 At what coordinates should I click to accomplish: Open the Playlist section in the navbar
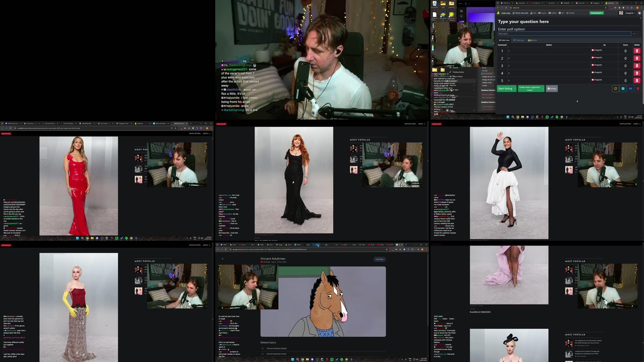(571, 13)
